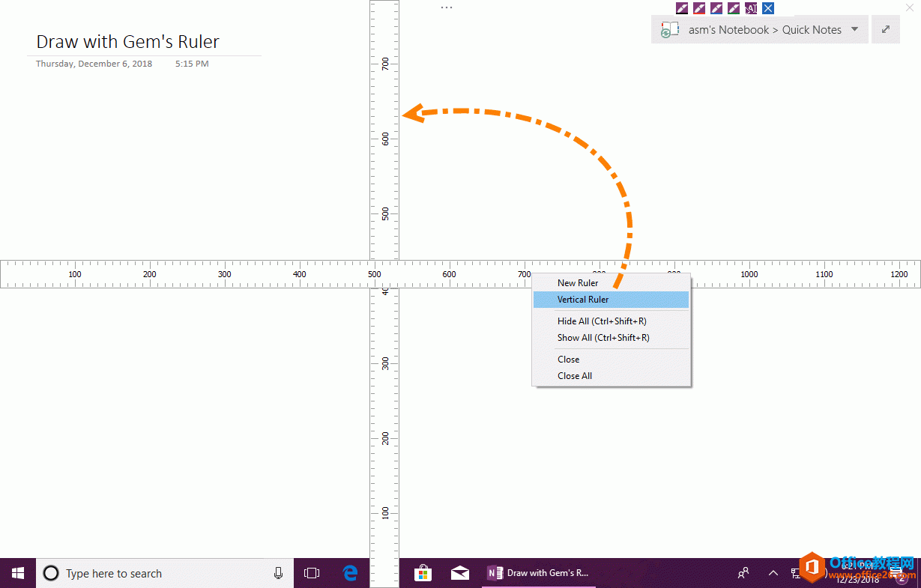The image size is (921, 588).
Task: Choose Vertical Ruler from the context menu
Action: [x=611, y=300]
